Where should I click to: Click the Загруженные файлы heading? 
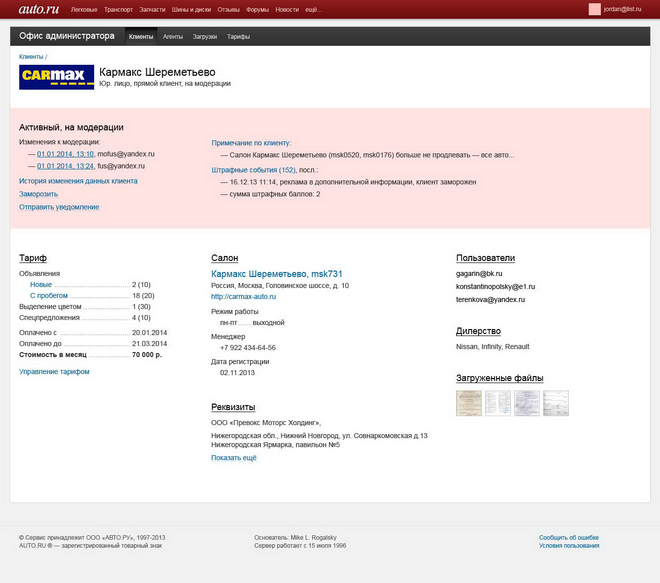tap(500, 378)
